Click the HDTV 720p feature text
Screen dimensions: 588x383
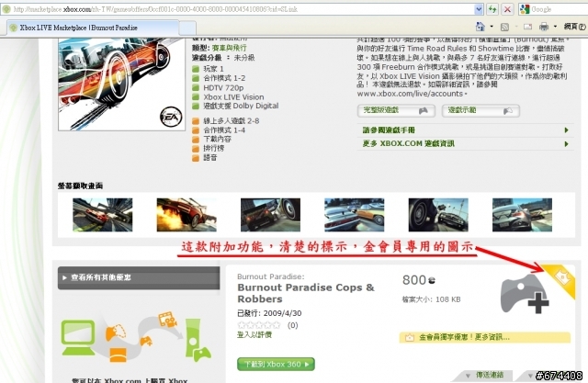[223, 87]
